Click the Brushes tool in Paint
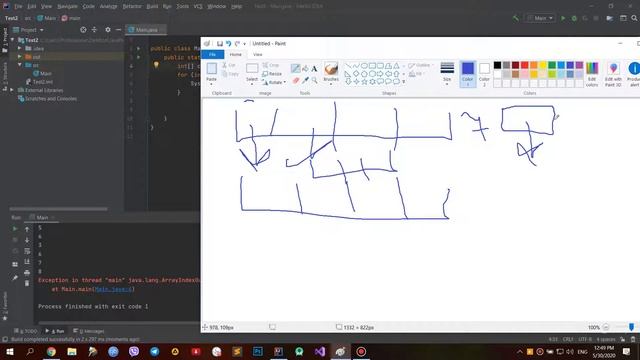Screen dimensions: 640x360 point(331,72)
